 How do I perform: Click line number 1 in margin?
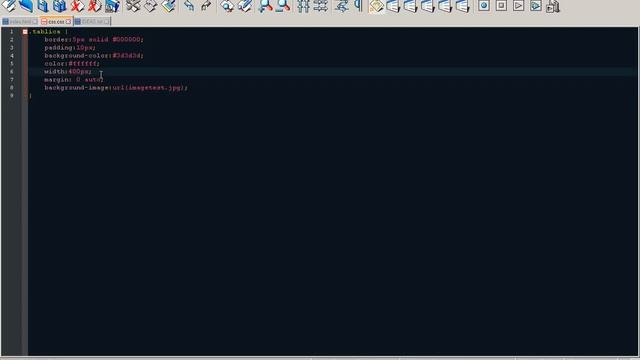[x=11, y=31]
